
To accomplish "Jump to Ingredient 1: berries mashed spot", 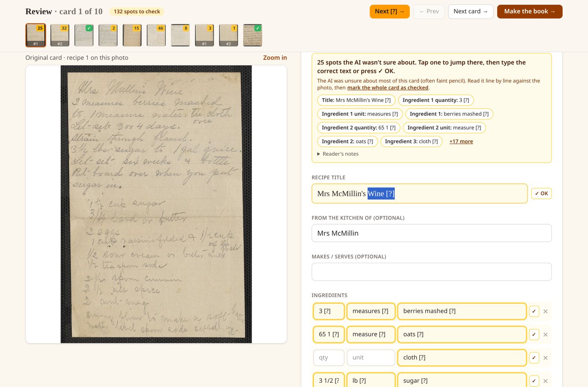I will coord(449,114).
